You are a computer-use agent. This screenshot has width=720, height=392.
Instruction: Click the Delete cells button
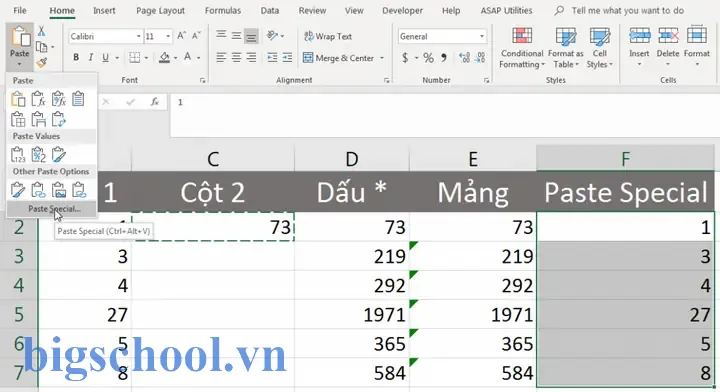pos(668,47)
